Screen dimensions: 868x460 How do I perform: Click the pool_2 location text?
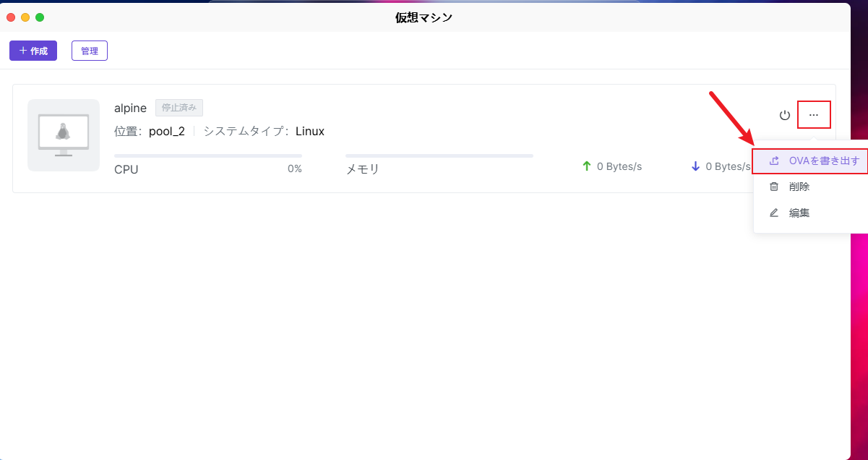(x=167, y=131)
